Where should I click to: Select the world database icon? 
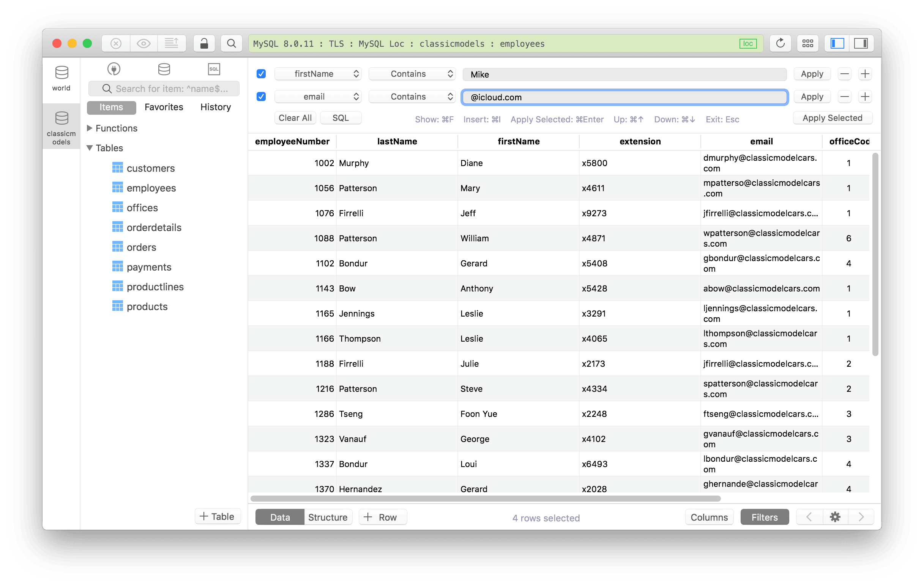pos(61,78)
